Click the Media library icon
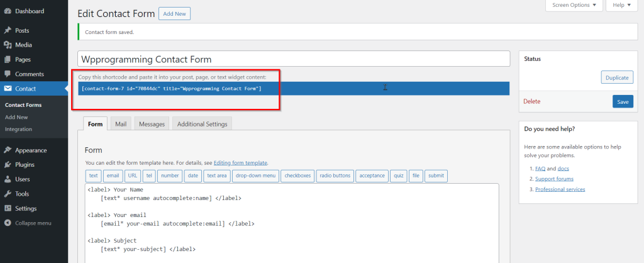The height and width of the screenshot is (263, 644). tap(8, 45)
